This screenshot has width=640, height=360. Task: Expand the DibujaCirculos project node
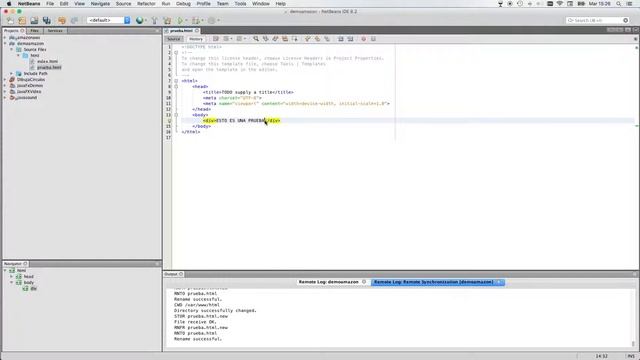5,80
